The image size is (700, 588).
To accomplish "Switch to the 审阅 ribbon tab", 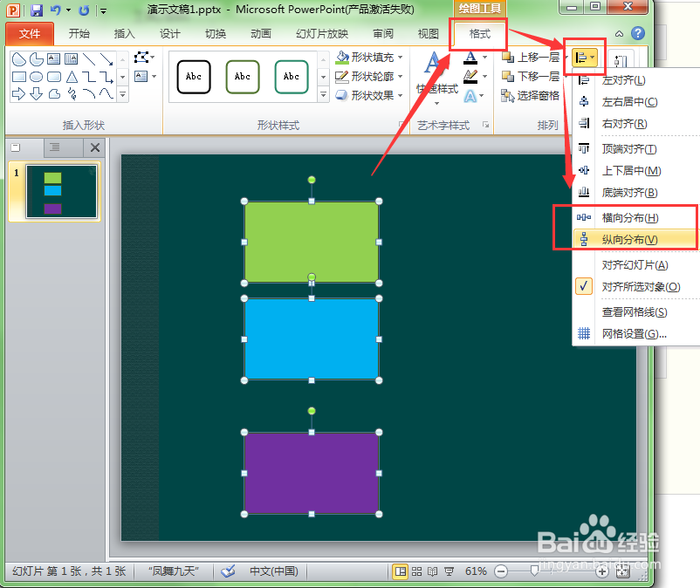I will 383,34.
